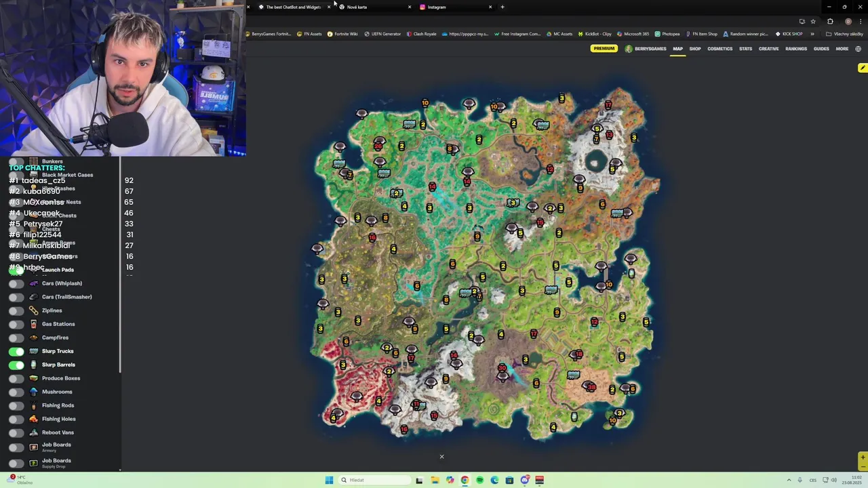
Task: Open the KICK SHOP bookmark
Action: click(789, 34)
